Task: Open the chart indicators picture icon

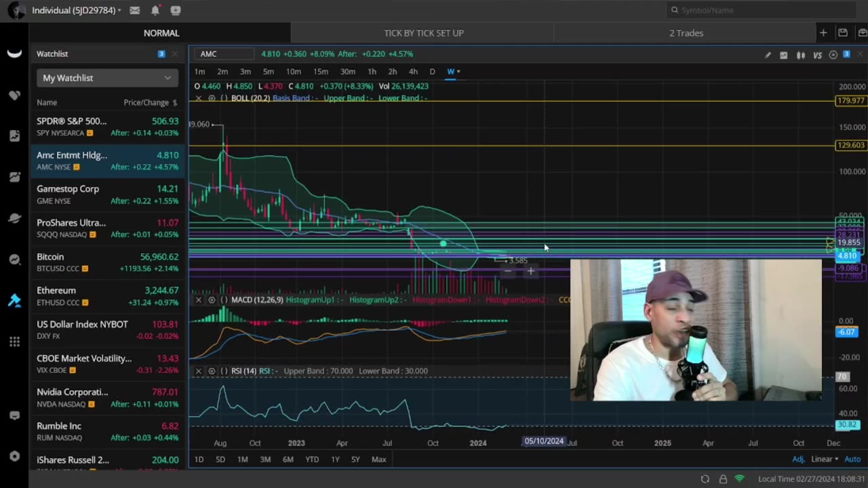Action: coord(784,55)
